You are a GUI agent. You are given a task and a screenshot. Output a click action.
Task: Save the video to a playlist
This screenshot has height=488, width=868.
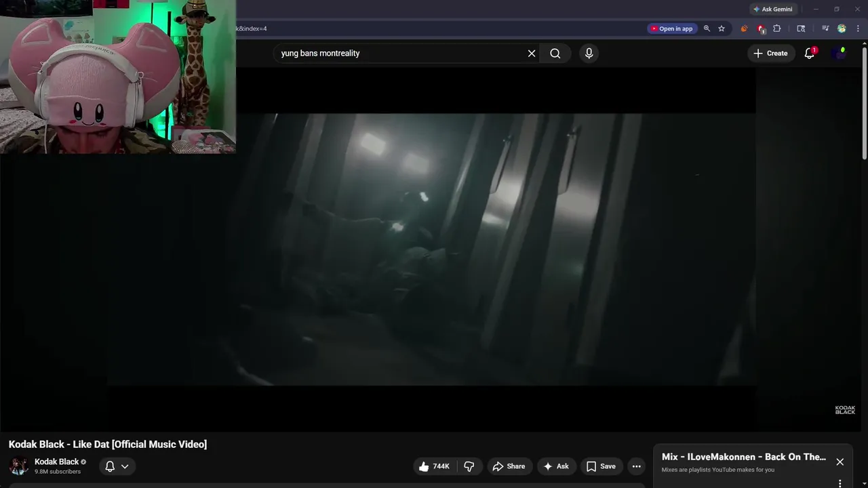point(601,466)
